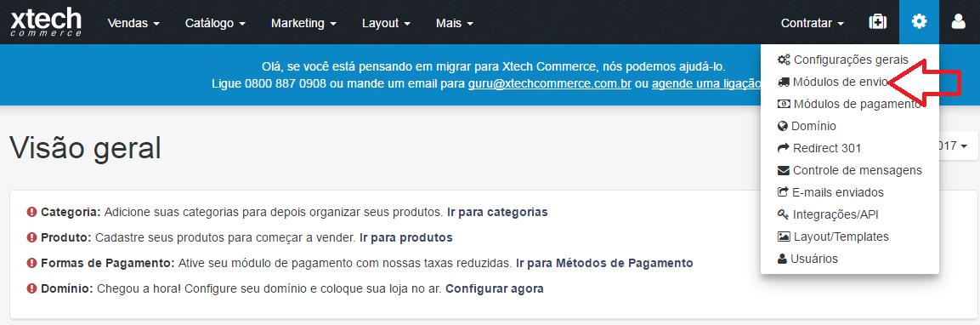Click the warning icon next to Categoria
This screenshot has height=325, width=980.
[32, 212]
